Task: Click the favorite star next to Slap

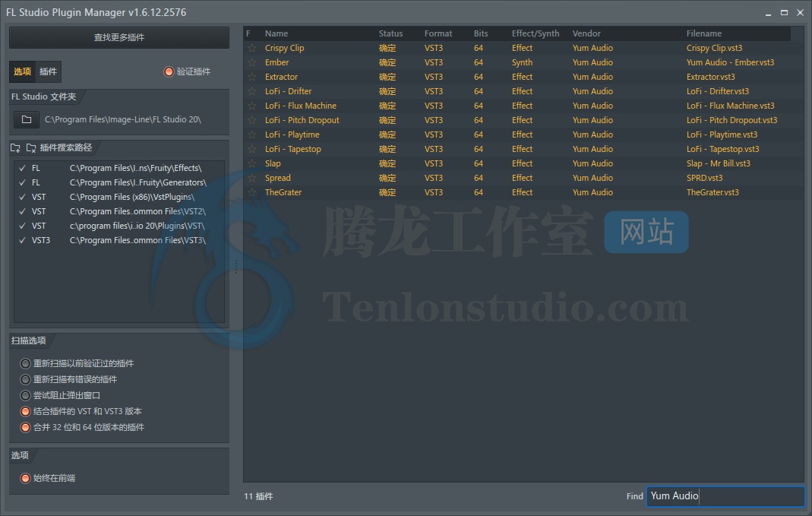Action: pyautogui.click(x=251, y=163)
